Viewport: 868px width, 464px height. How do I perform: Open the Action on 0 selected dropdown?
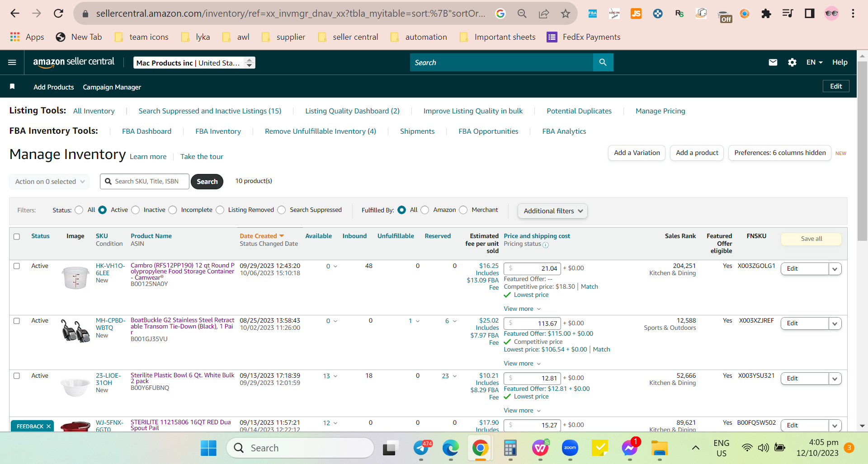pos(49,182)
